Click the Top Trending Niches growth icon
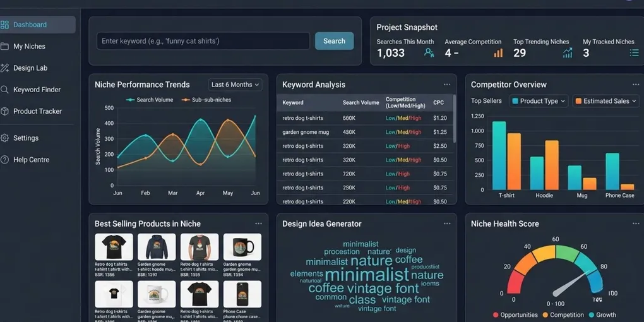Screen dimensions: 644x322 point(568,52)
